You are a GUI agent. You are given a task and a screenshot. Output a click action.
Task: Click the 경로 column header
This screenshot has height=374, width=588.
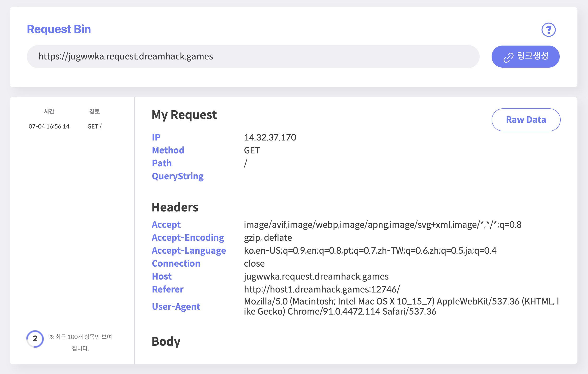[x=95, y=111]
